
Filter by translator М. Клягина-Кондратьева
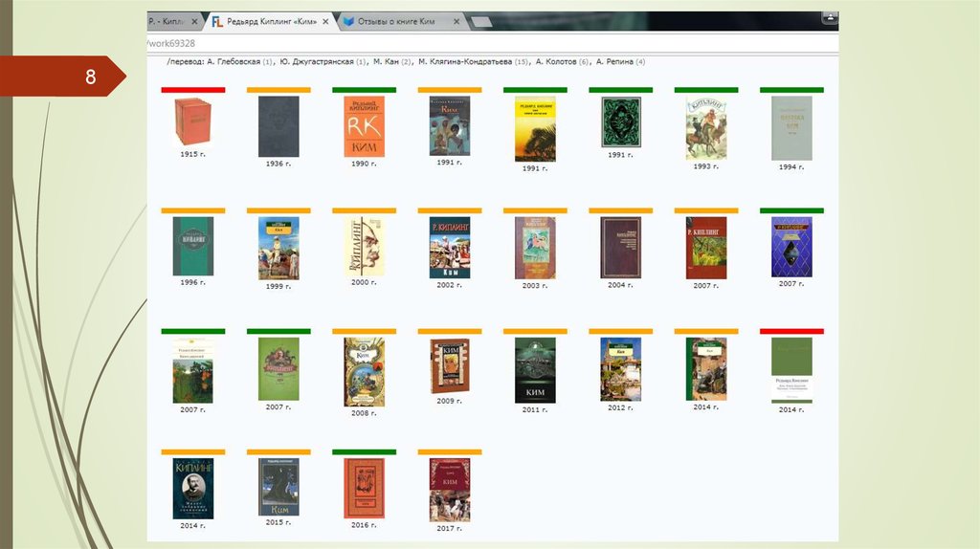tap(465, 62)
